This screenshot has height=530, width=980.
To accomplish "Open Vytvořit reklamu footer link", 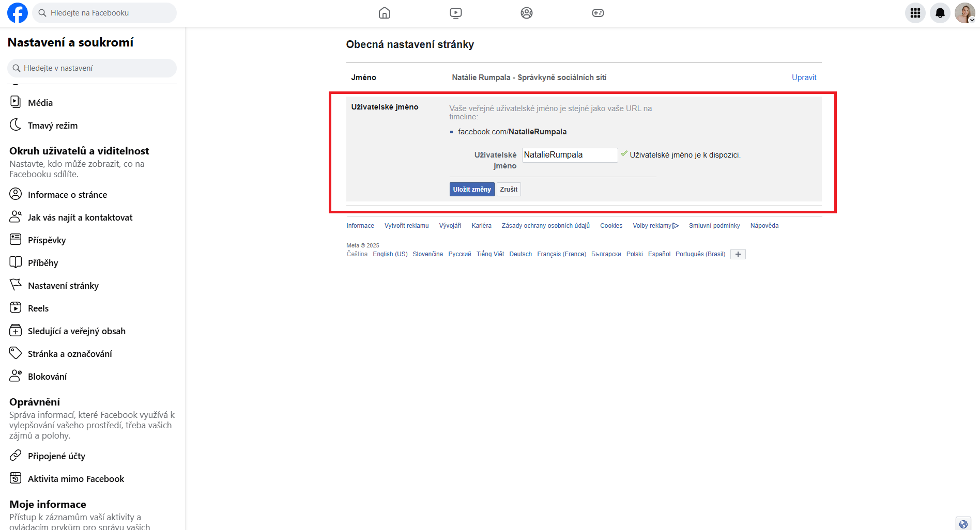I will coord(407,226).
